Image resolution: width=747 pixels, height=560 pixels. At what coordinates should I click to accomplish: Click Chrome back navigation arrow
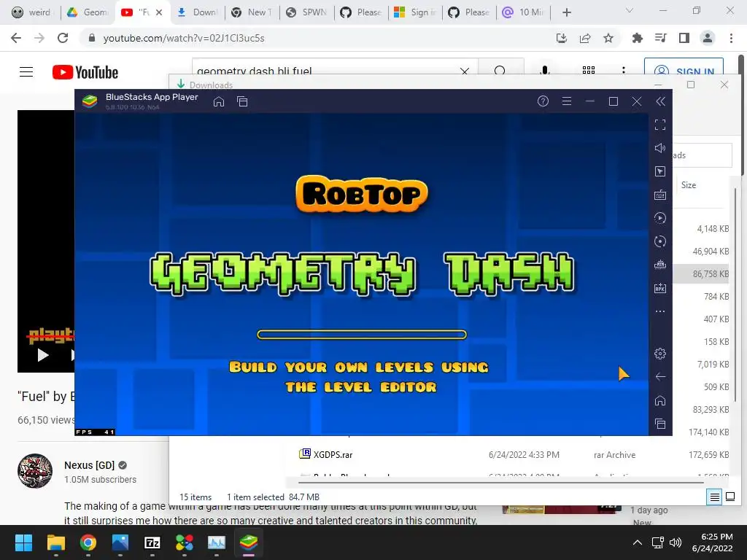tap(16, 38)
